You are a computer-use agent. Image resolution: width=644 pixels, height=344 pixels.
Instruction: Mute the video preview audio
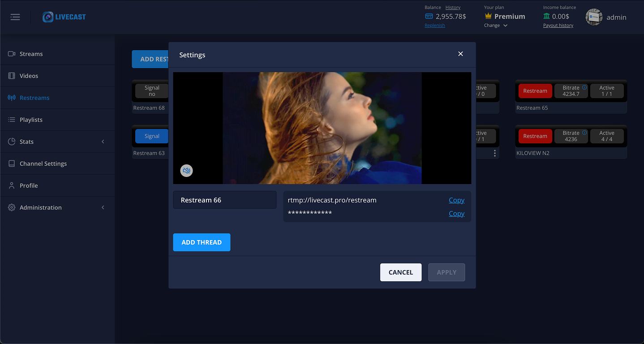(x=186, y=171)
